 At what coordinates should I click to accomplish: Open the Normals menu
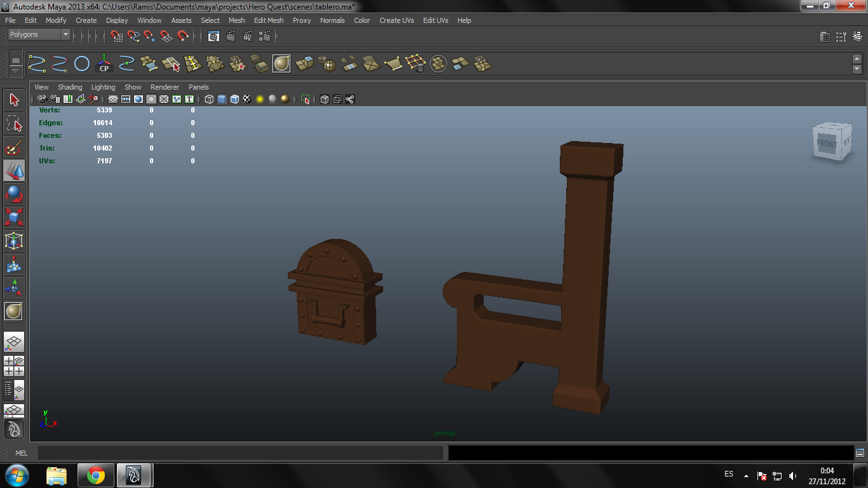tap(332, 20)
